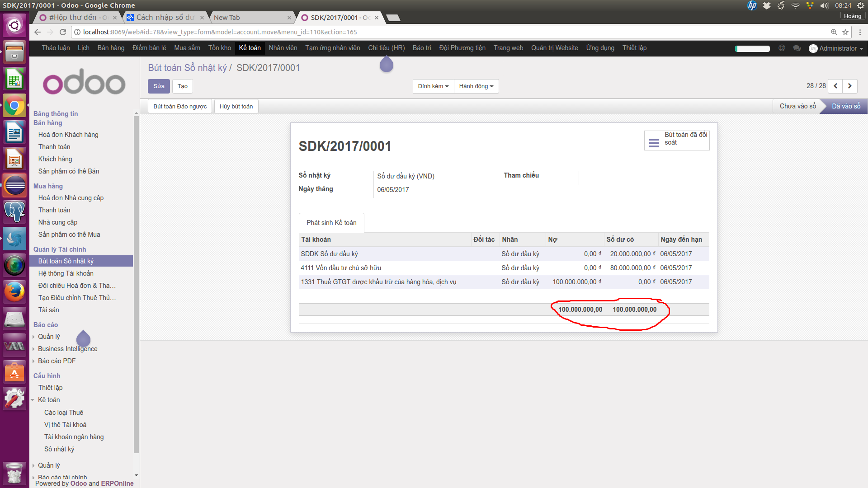
Task: Open reconciled entries stat button
Action: point(677,140)
